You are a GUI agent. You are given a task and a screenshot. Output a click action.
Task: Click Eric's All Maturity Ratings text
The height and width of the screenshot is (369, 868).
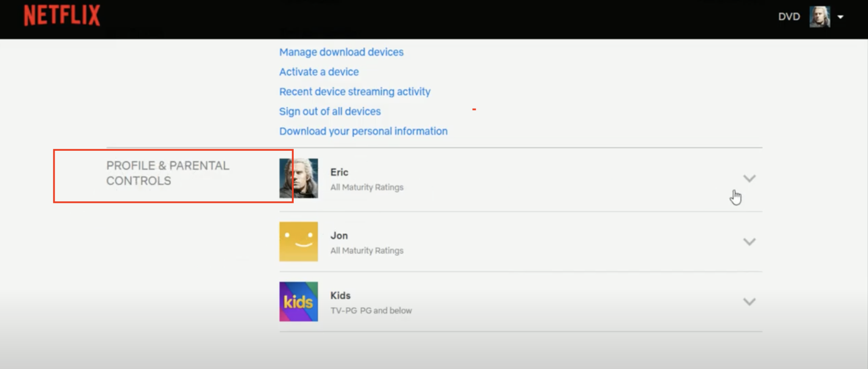point(367,187)
